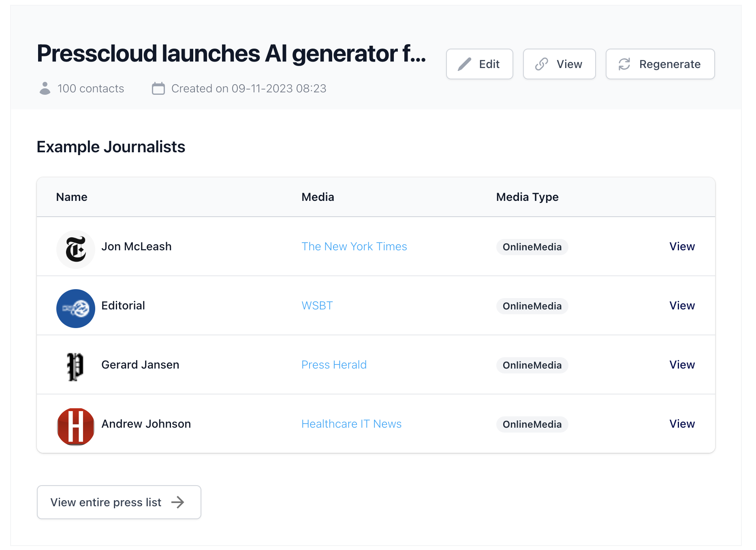This screenshot has height=550, width=756.
Task: Click the arrow in View entire press list
Action: 178,502
